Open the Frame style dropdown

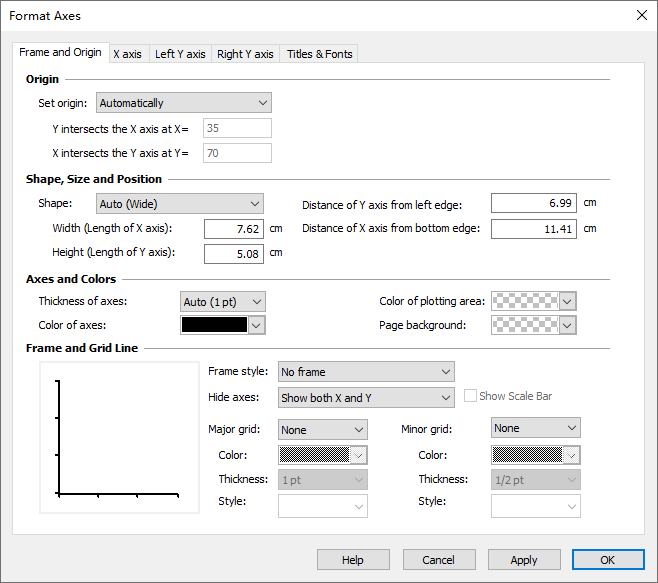tap(366, 372)
